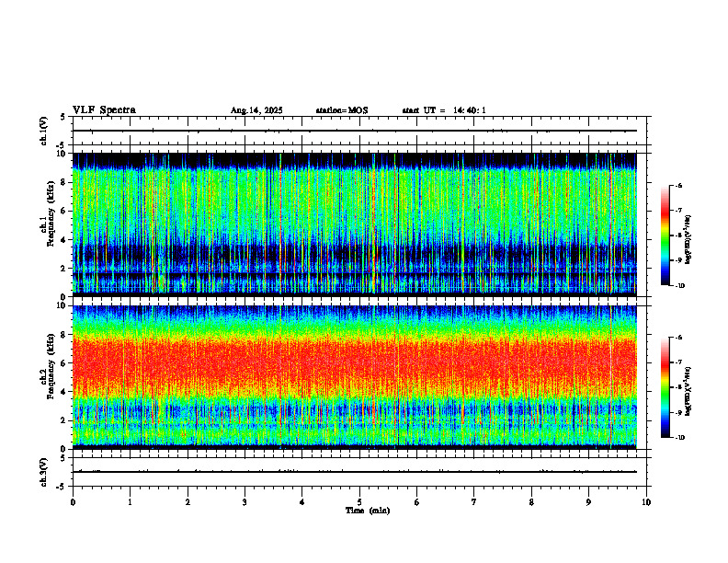Screen dimensions: 728x563
Task: Click the "VLF Spectra" plot title
Action: point(104,110)
